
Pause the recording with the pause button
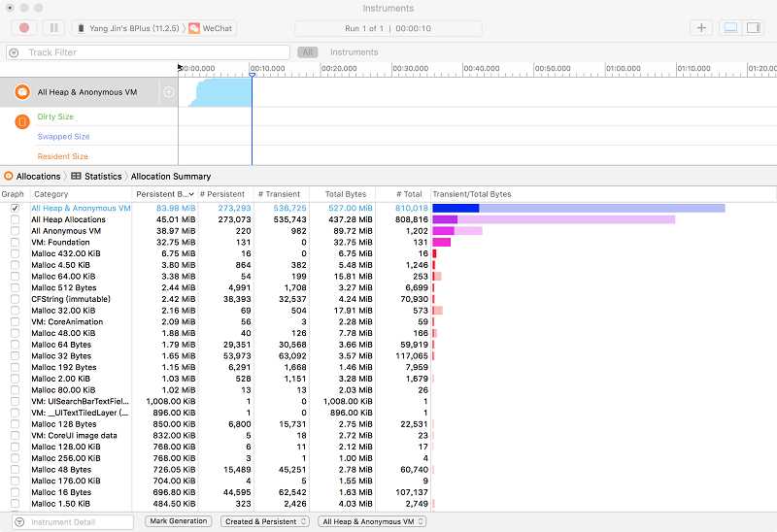(x=54, y=28)
